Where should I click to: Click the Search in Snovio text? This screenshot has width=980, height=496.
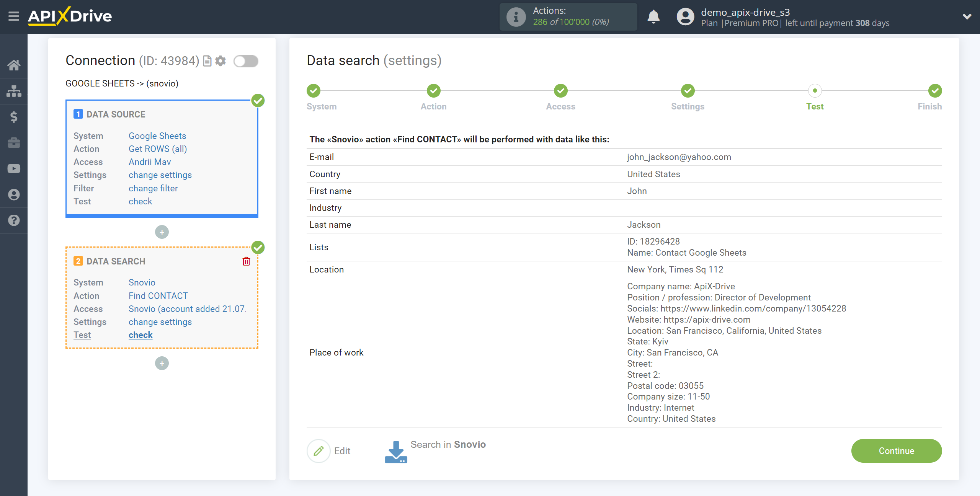pyautogui.click(x=448, y=444)
